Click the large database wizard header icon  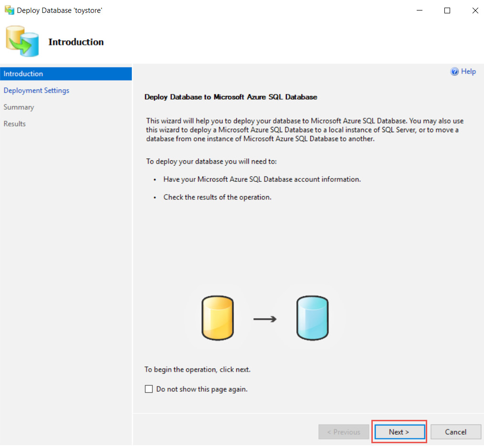click(22, 41)
